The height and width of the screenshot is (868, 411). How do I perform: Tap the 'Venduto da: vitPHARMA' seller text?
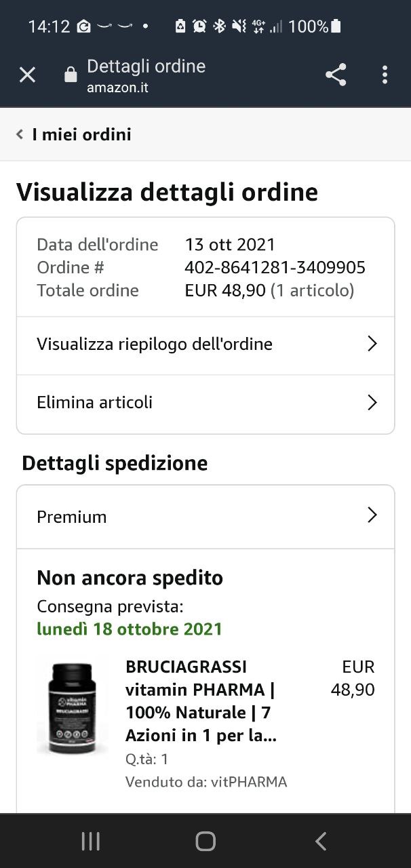[x=206, y=782]
